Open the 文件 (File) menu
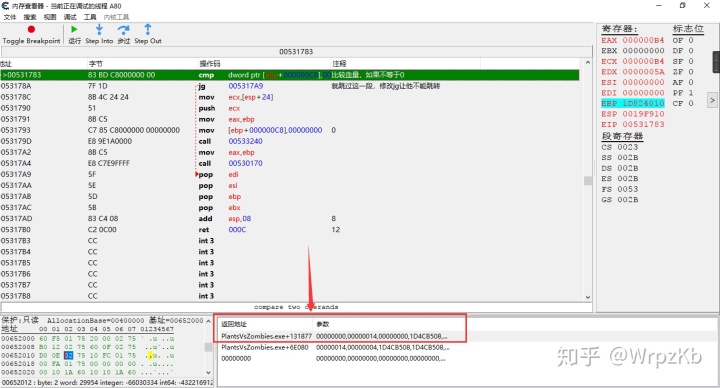This screenshot has width=720, height=388. click(x=10, y=17)
